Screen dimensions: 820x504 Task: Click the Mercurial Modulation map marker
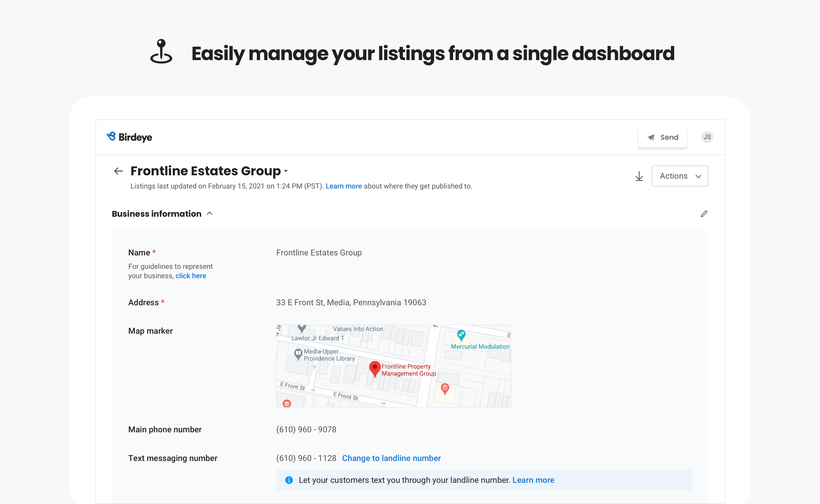461,335
